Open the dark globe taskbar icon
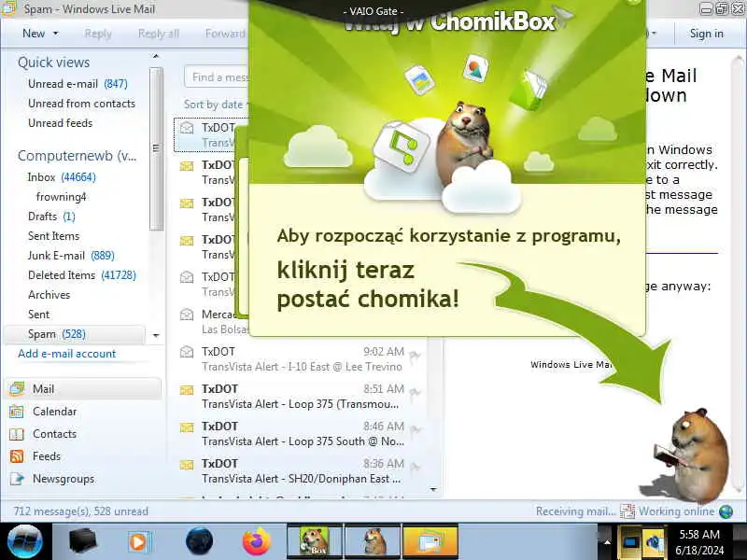 [x=199, y=541]
